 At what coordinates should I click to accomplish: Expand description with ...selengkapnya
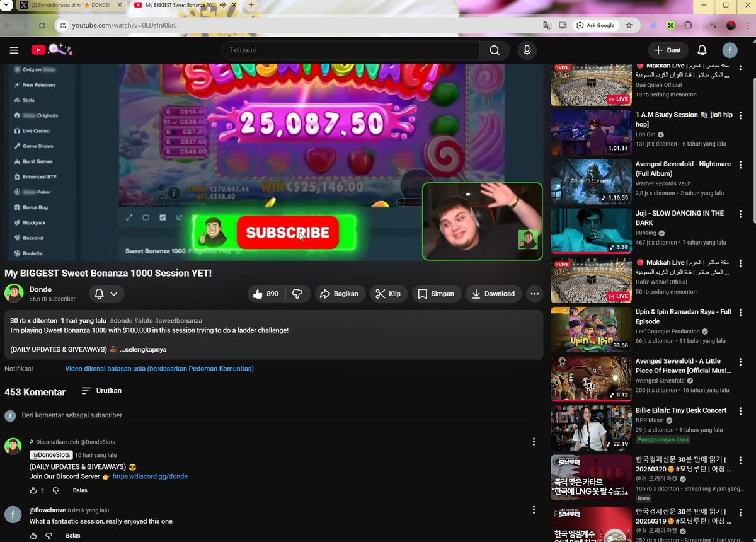point(143,349)
